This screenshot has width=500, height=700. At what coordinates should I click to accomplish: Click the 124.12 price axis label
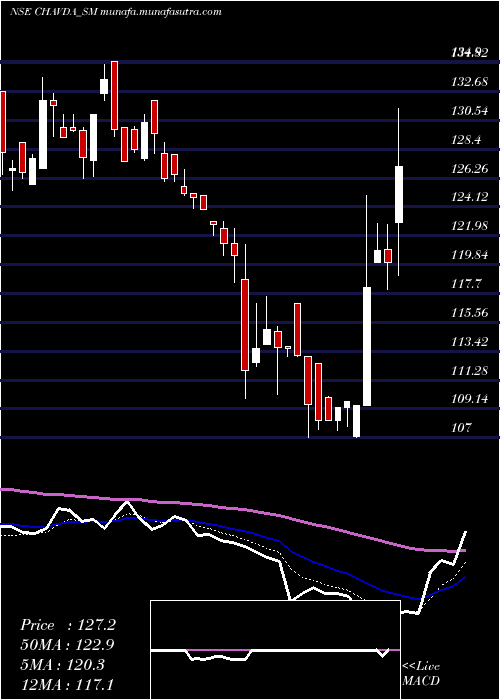(x=469, y=197)
